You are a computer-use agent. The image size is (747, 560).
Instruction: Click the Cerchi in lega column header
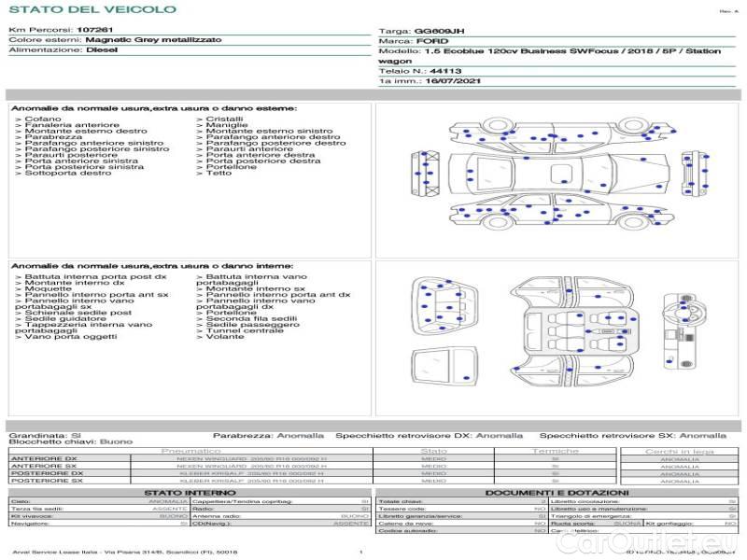point(679,451)
